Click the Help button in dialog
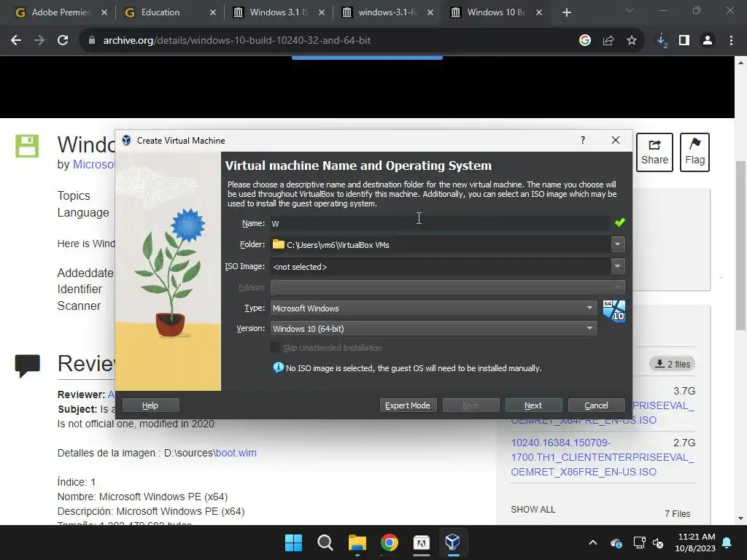 point(150,405)
